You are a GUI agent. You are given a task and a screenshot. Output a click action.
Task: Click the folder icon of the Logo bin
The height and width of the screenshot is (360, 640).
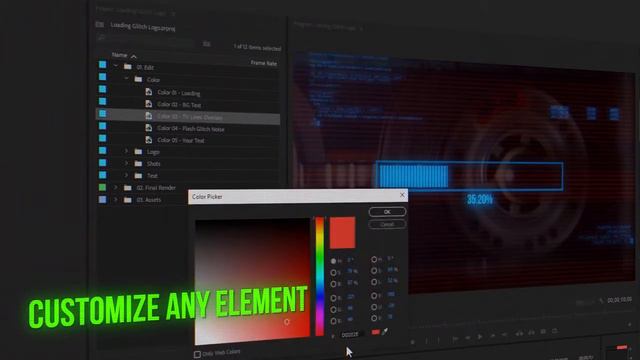[138, 151]
